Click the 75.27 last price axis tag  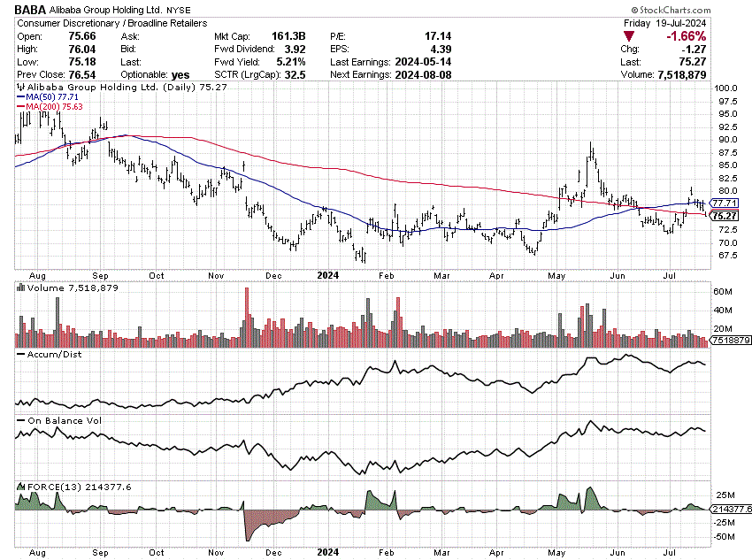coord(725,216)
